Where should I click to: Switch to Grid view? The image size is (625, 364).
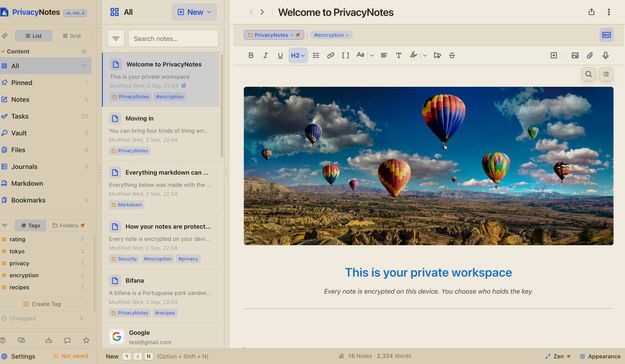72,36
